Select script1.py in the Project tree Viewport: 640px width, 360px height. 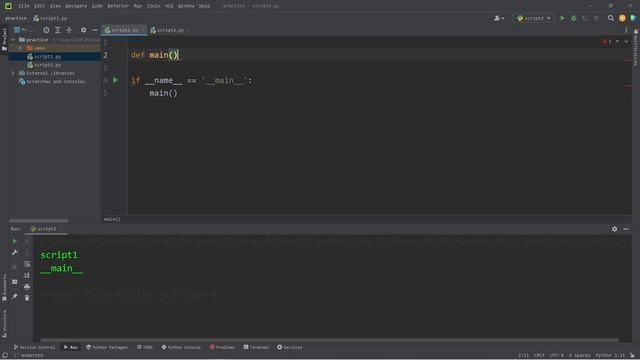pyautogui.click(x=47, y=56)
